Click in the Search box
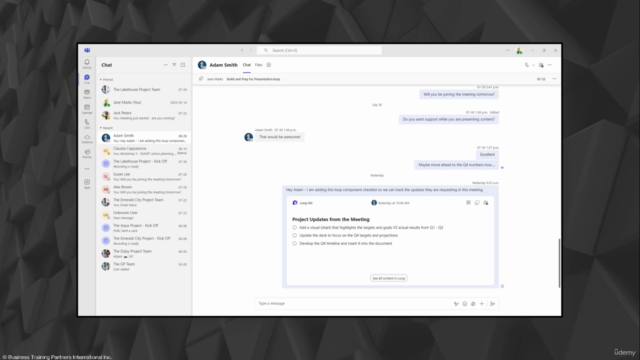This screenshot has width=640, height=360. (319, 50)
